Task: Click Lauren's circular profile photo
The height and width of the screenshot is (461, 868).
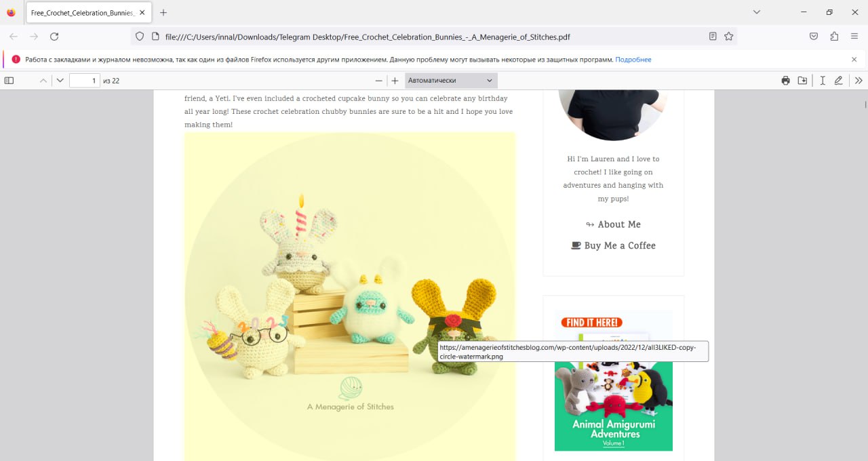Action: 613,114
